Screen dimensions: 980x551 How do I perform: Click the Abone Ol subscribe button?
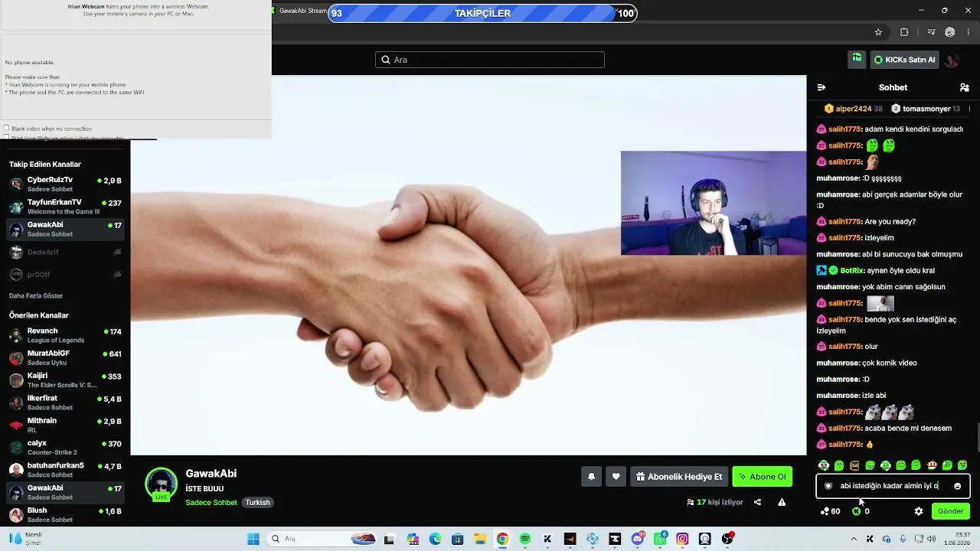tap(762, 477)
